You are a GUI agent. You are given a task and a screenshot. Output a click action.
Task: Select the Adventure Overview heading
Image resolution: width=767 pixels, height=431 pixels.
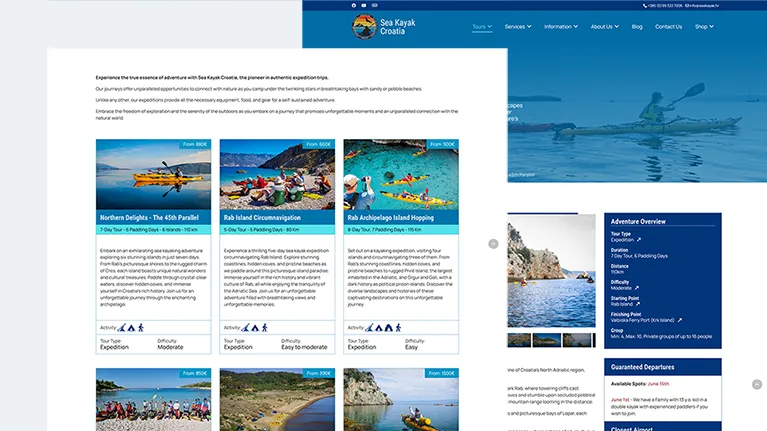pos(638,222)
